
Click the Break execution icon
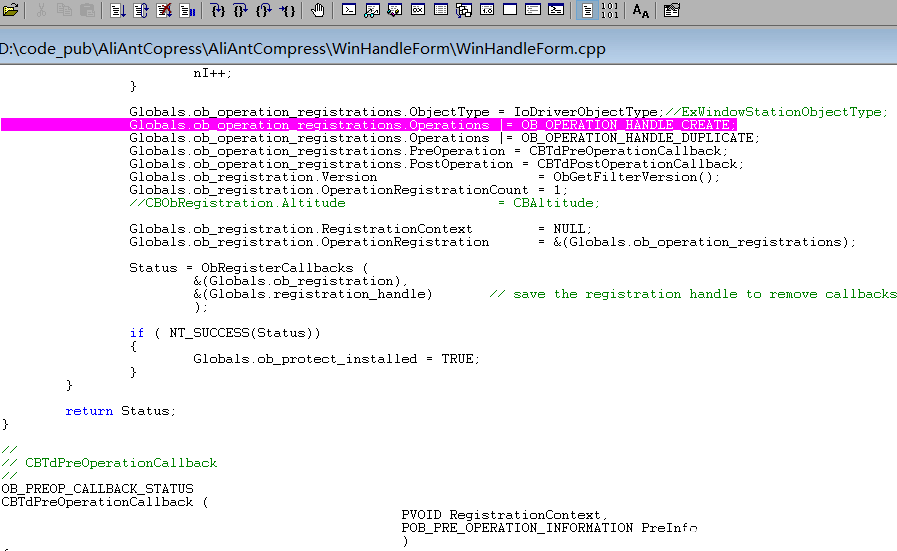tap(187, 11)
